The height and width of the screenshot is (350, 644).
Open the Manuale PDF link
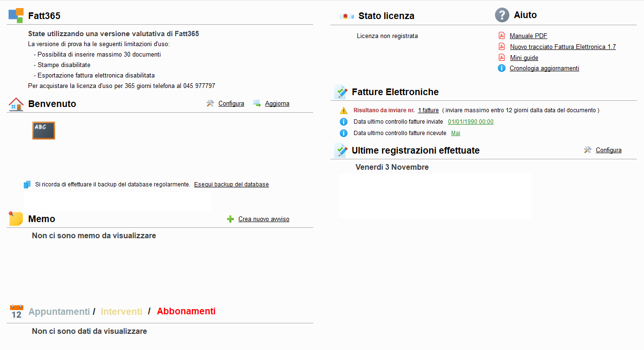[x=528, y=36]
